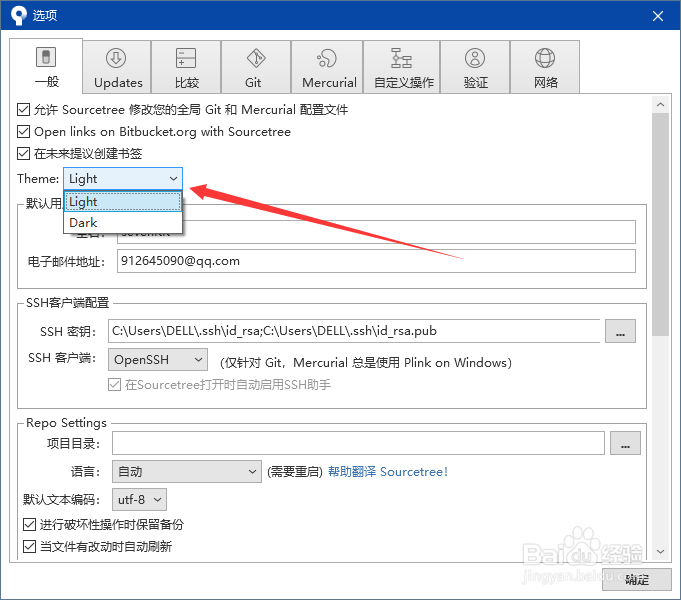The height and width of the screenshot is (600, 681).
Task: Choose Dark in theme list
Action: click(x=123, y=222)
